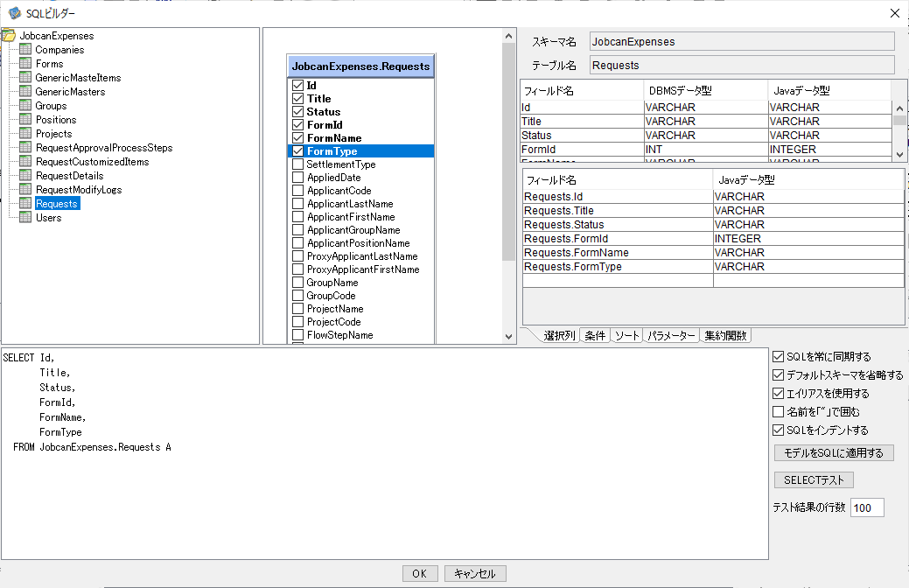Click the SQL Builder app icon in title bar
Image resolution: width=909 pixels, height=588 pixels.
tap(15, 13)
